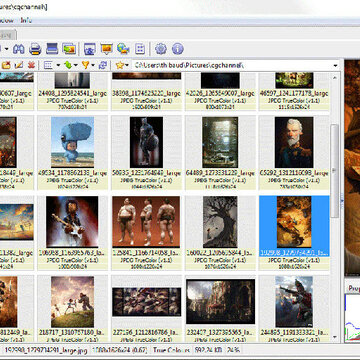Select the three sumo wrestlers thumbnail
The width and height of the screenshot is (360, 360).
point(146,222)
